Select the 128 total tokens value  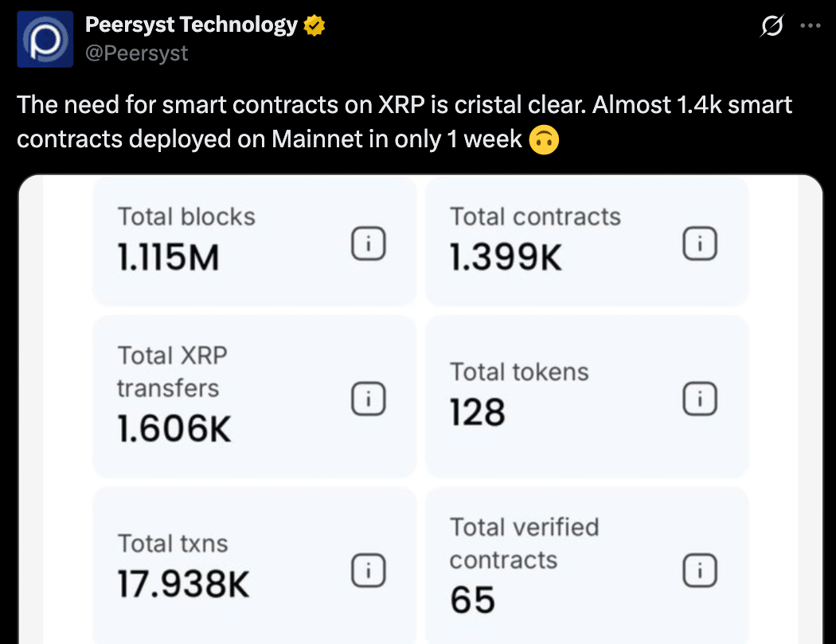click(x=478, y=414)
